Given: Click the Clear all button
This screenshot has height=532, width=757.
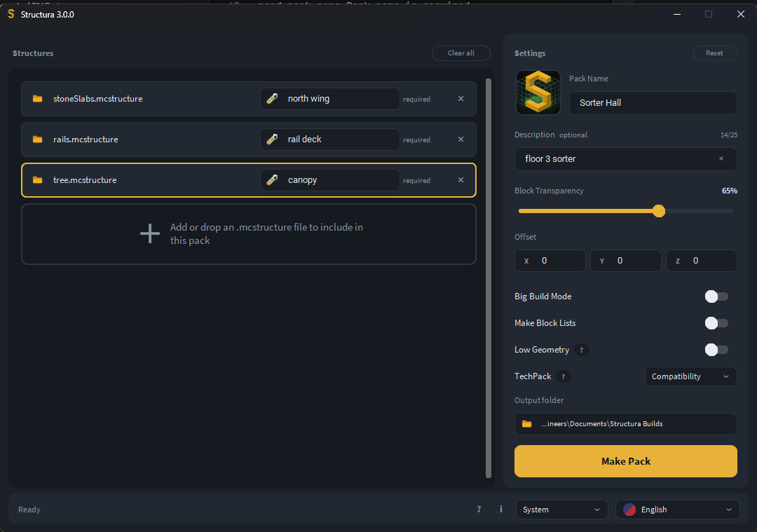Looking at the screenshot, I should click(461, 53).
